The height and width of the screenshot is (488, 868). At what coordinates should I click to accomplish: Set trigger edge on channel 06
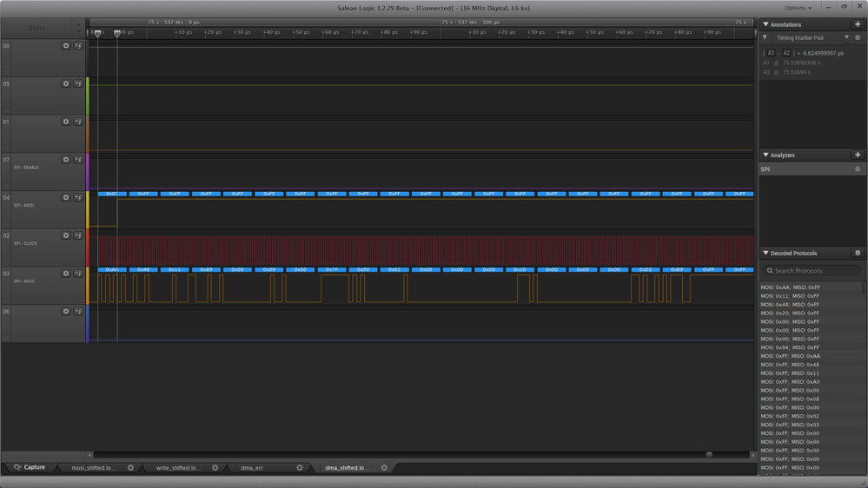pyautogui.click(x=78, y=312)
